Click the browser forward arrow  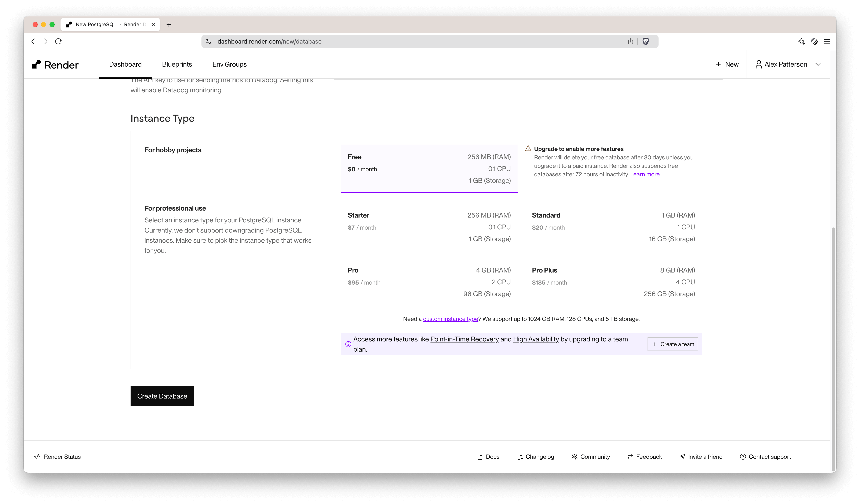point(45,41)
